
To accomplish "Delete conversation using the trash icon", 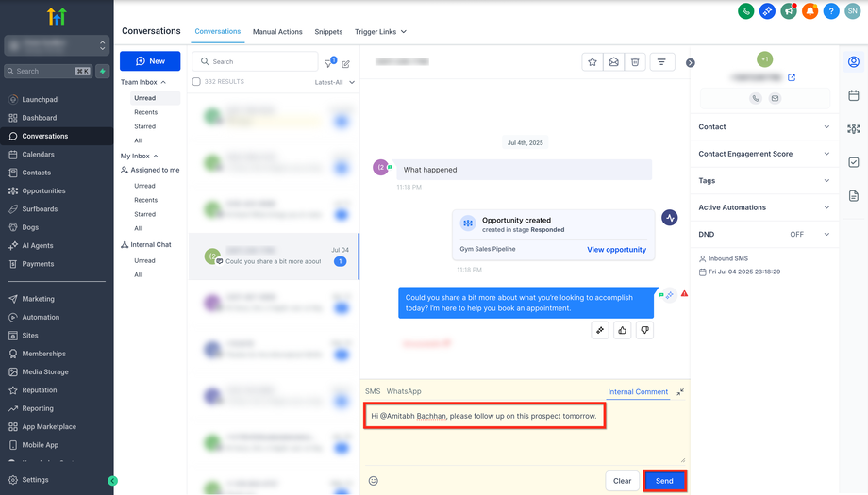I will tap(635, 62).
